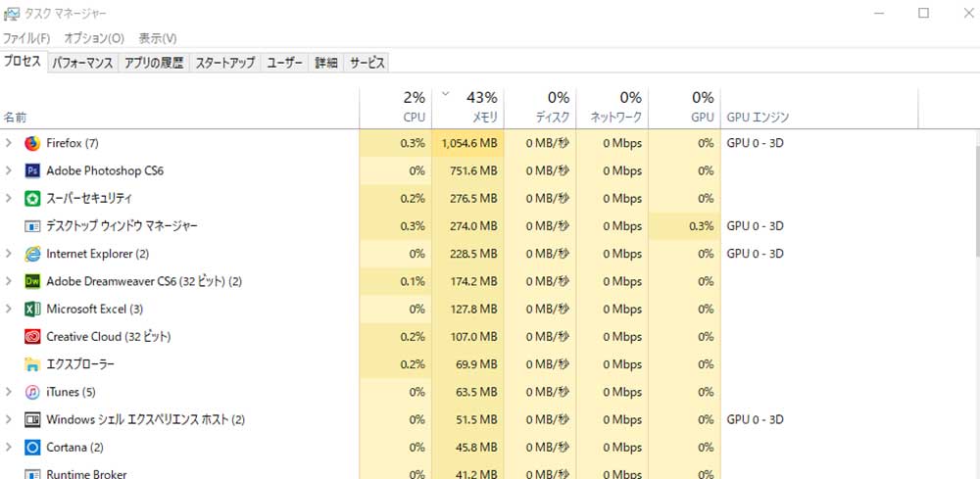This screenshot has width=980, height=479.
Task: Switch to the スタートアップ tab
Action: point(225,63)
